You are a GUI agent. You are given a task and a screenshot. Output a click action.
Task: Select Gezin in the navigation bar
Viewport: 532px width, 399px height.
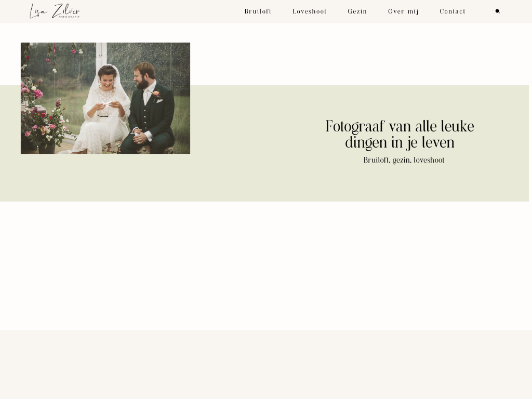(x=357, y=11)
